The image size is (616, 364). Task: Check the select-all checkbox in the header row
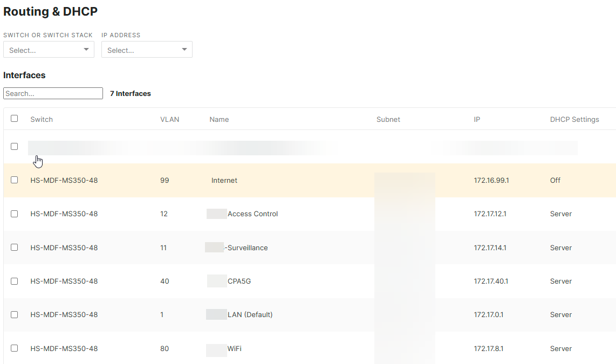tap(14, 118)
